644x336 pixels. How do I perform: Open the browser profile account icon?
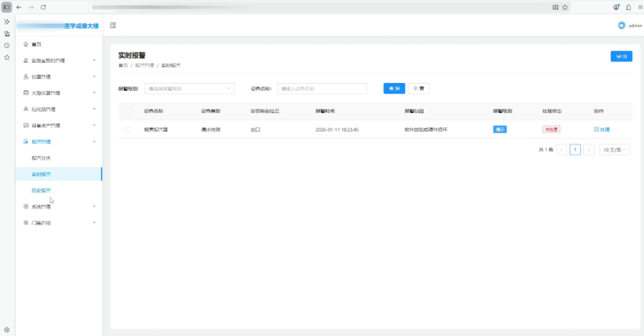click(x=616, y=7)
